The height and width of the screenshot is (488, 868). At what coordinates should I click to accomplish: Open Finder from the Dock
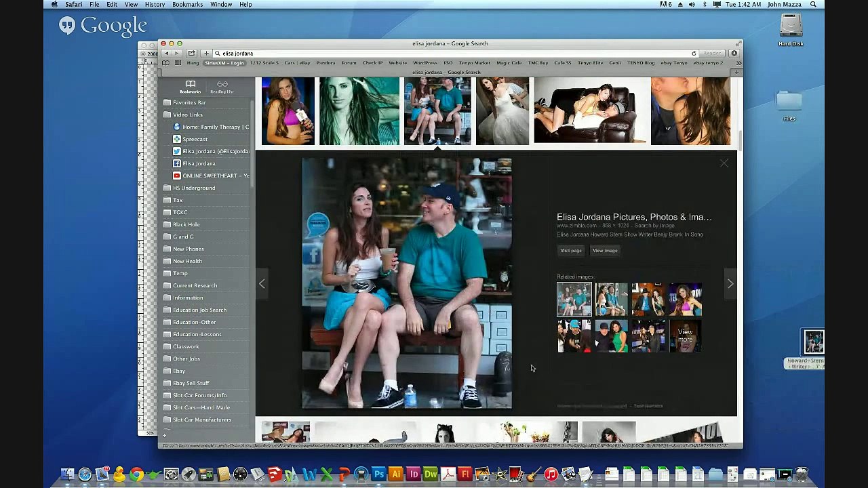click(x=67, y=474)
